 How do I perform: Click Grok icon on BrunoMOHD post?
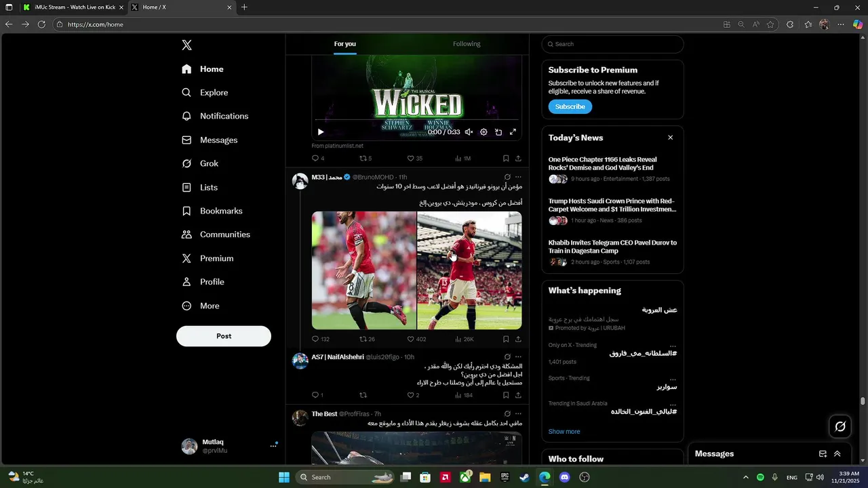point(507,177)
